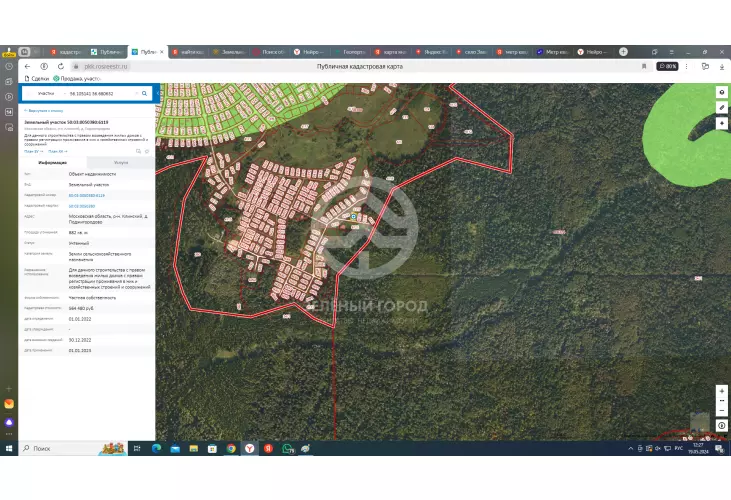This screenshot has height=500, width=731.
Task: Open the 'План ЗУ' link
Action: tap(33, 151)
